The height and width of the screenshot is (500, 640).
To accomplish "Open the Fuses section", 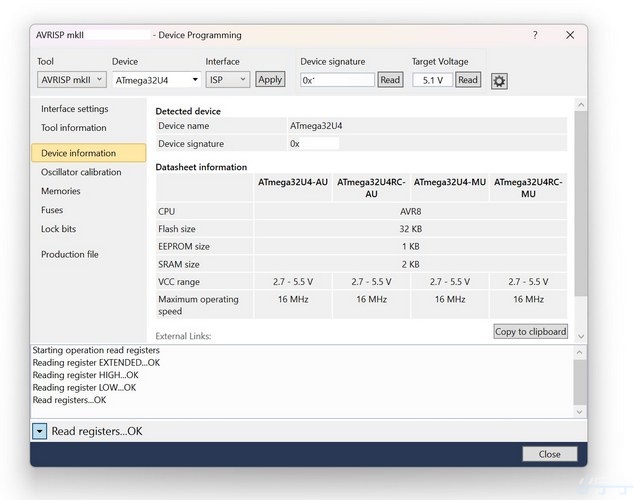I will coord(52,210).
